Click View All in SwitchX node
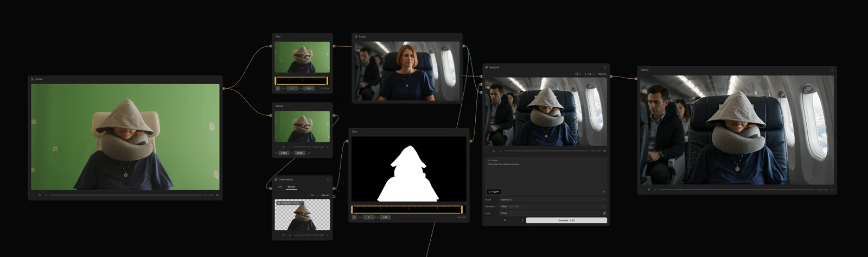 pos(602,74)
